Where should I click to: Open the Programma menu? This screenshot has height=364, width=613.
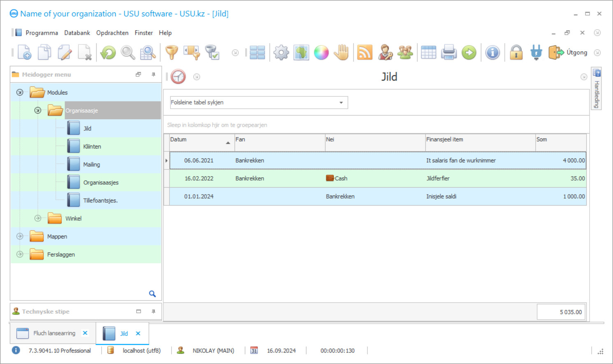pyautogui.click(x=42, y=33)
